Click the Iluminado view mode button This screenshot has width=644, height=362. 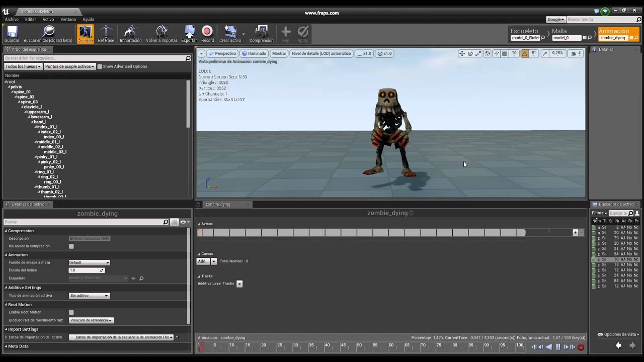click(x=254, y=53)
